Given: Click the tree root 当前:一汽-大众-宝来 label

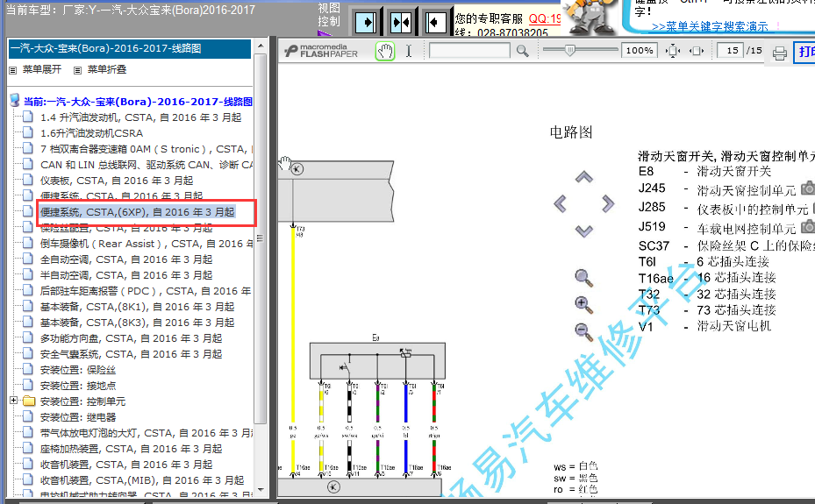Looking at the screenshot, I should [139, 101].
